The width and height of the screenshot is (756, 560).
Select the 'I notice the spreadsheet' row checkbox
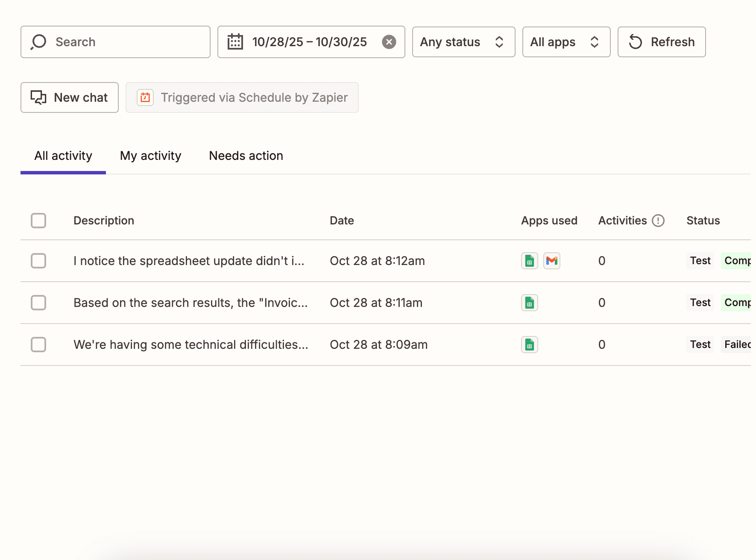tap(38, 261)
